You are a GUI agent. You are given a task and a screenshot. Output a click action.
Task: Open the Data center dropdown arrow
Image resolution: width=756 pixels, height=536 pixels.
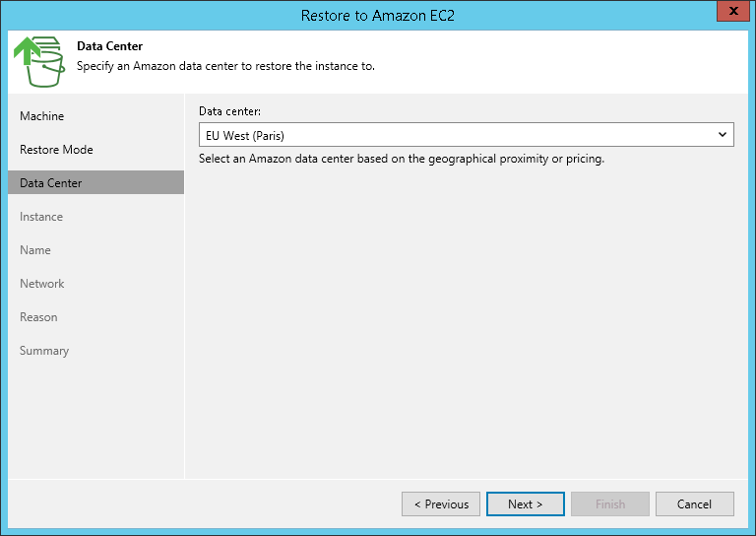coord(722,135)
